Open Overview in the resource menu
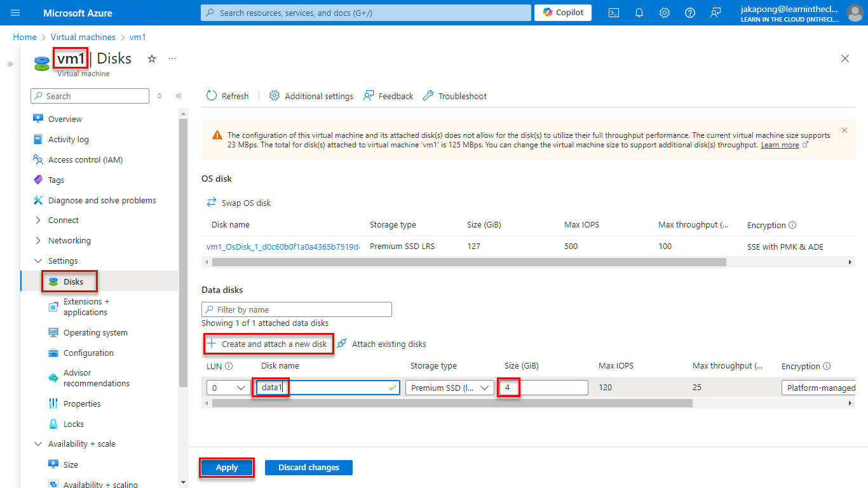 tap(65, 119)
